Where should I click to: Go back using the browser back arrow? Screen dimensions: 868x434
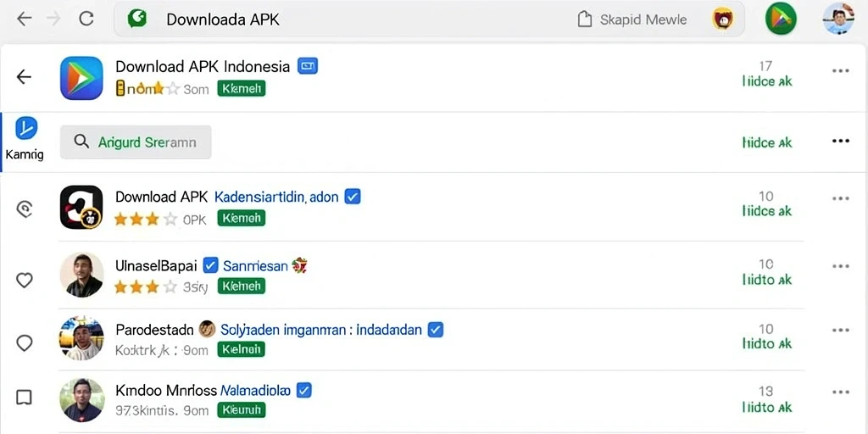[x=25, y=19]
